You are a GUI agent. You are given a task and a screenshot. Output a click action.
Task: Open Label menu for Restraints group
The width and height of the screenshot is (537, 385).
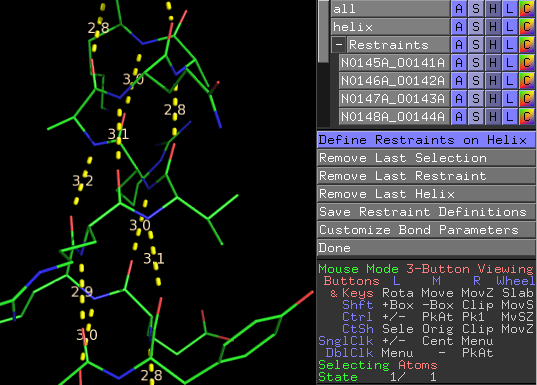tap(510, 45)
